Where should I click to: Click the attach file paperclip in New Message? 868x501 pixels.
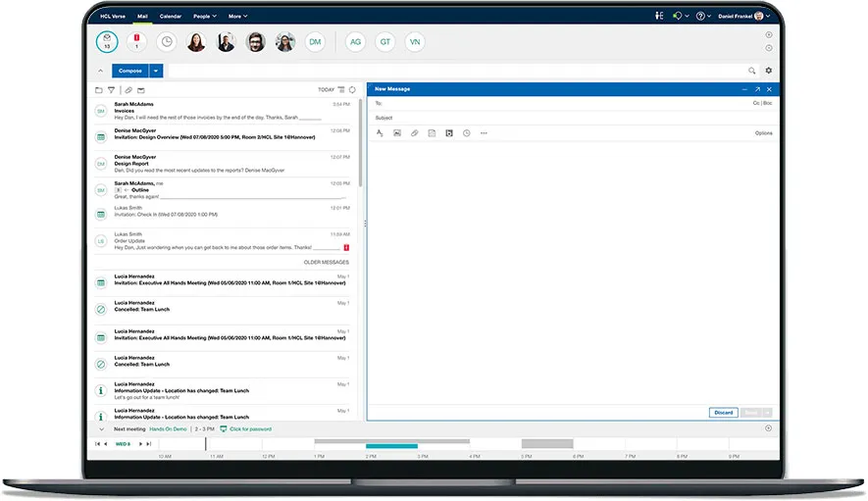coord(414,132)
